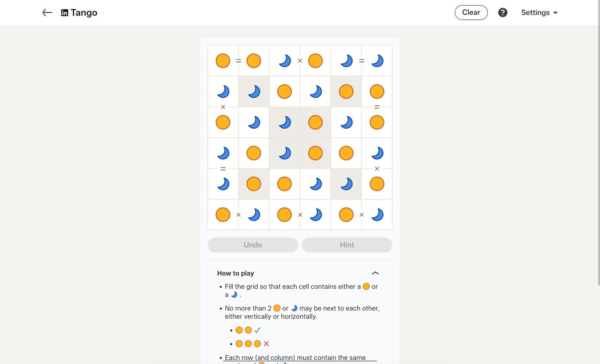Click the Clear button
The width and height of the screenshot is (600, 364).
coord(471,13)
